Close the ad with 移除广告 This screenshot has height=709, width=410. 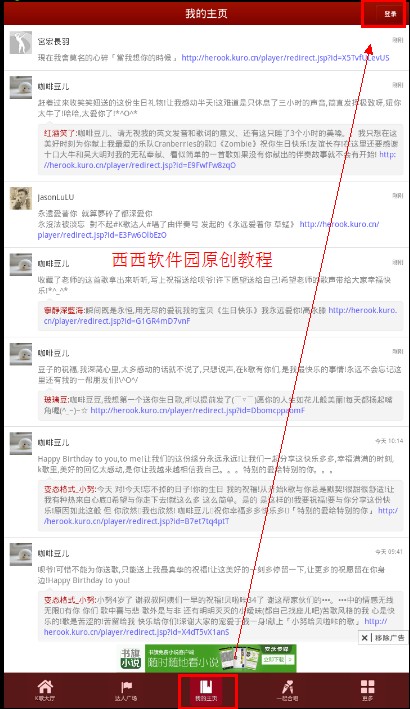pyautogui.click(x=382, y=638)
